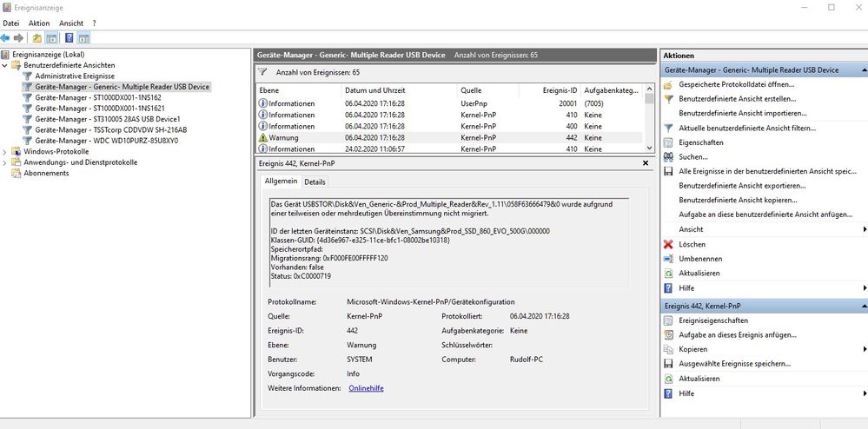Image resolution: width=868 pixels, height=429 pixels.
Task: Collapse the Benutzerdefinierte Ansichten node
Action: 6,65
